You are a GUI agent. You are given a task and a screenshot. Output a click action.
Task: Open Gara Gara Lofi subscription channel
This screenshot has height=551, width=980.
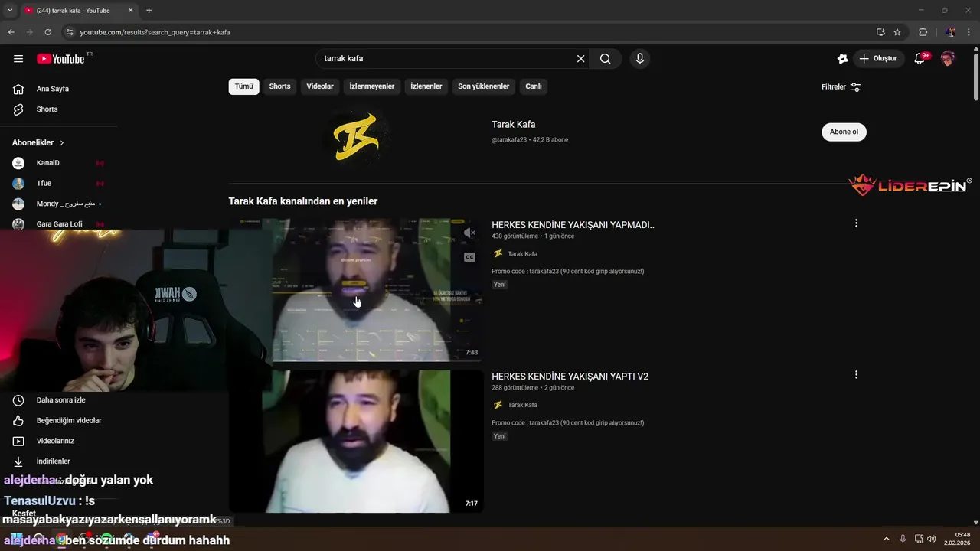(59, 224)
